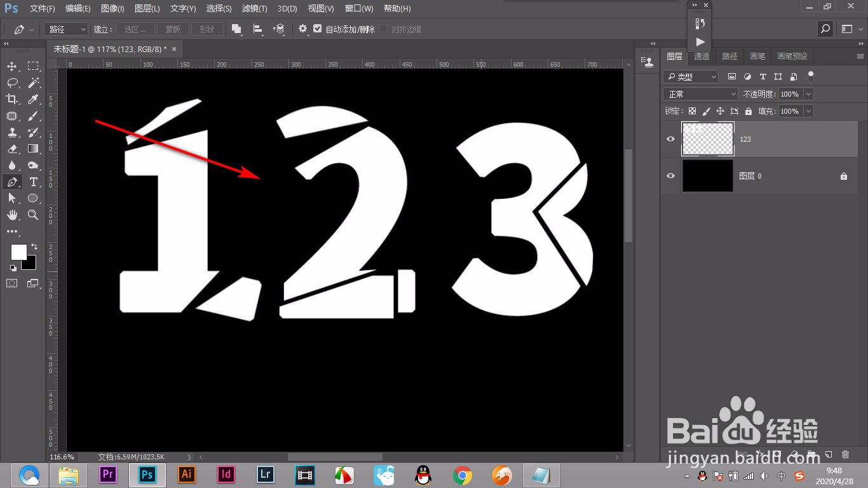The image size is (868, 488).
Task: Hide the 123 layer visibility eye
Action: [x=670, y=139]
